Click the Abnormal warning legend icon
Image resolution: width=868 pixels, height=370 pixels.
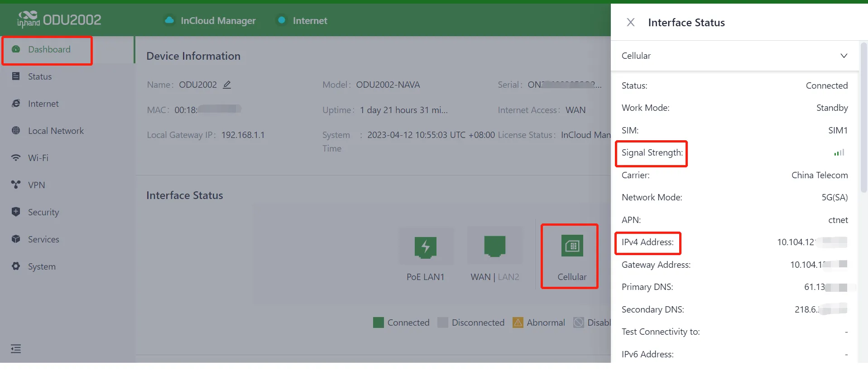tap(518, 323)
